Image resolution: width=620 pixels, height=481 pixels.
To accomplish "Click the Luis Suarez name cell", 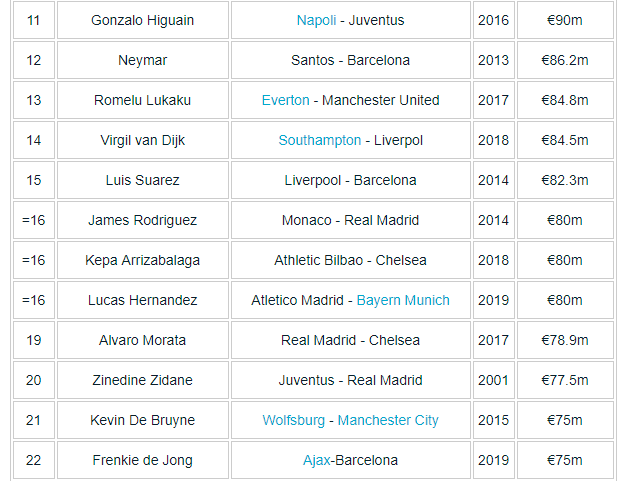I will [x=142, y=180].
